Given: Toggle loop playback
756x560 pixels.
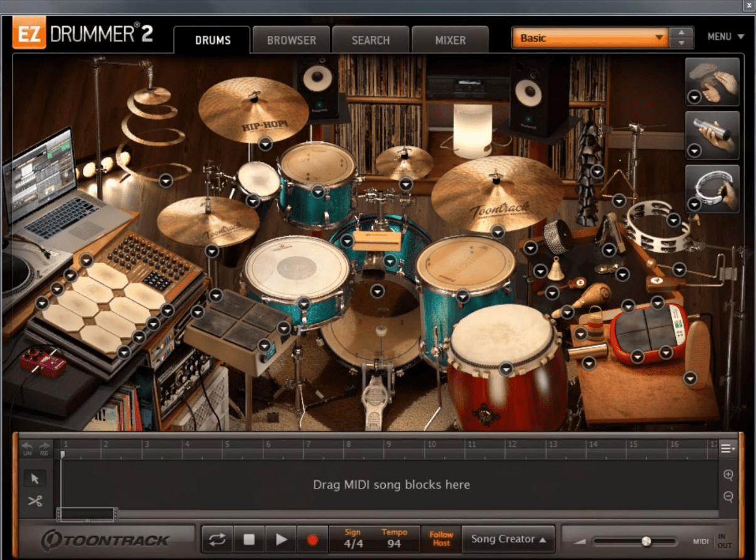Looking at the screenshot, I should click(217, 540).
